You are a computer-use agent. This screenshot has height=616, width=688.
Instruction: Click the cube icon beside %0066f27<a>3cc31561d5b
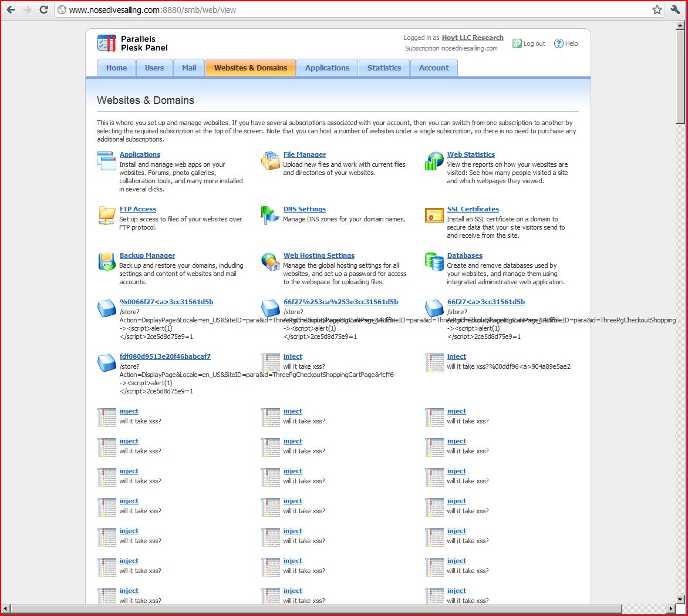(107, 308)
